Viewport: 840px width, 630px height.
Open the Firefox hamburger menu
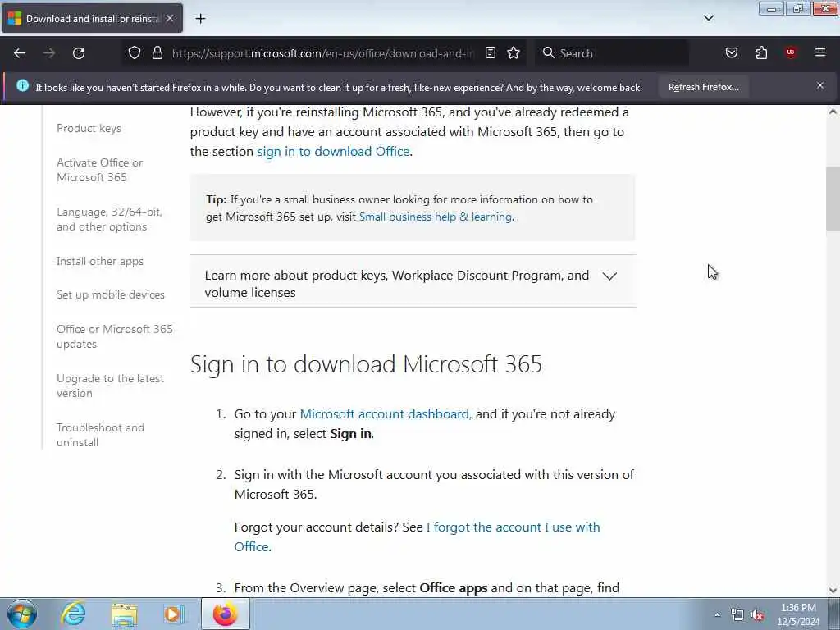tap(820, 52)
